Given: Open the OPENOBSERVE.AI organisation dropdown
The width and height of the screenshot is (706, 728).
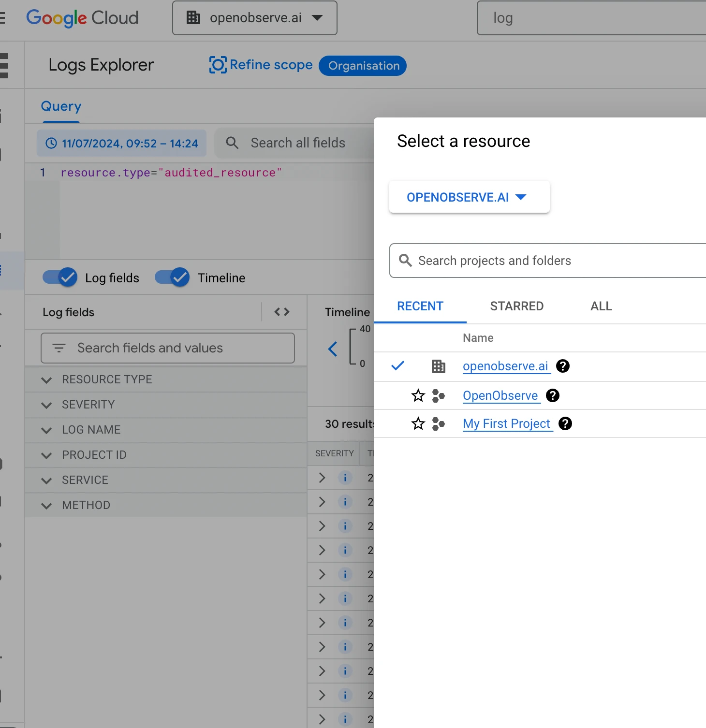Looking at the screenshot, I should click(469, 197).
